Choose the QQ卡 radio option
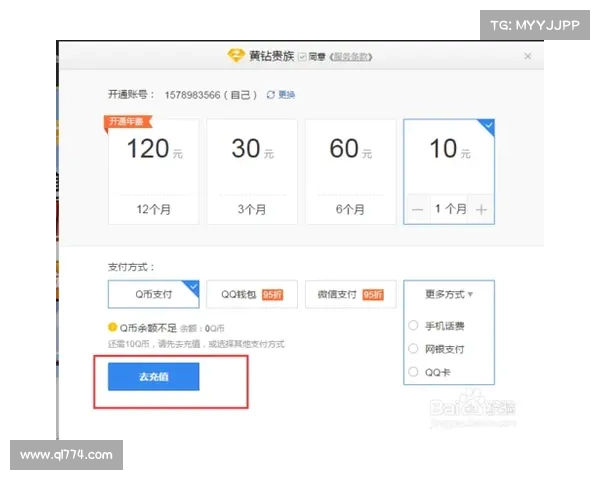 414,371
